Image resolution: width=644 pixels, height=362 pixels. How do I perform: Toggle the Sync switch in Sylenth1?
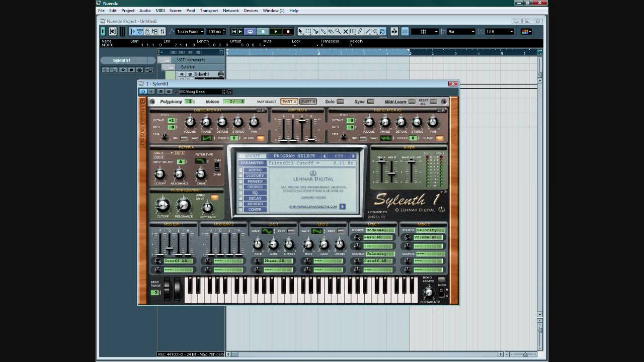point(371,102)
